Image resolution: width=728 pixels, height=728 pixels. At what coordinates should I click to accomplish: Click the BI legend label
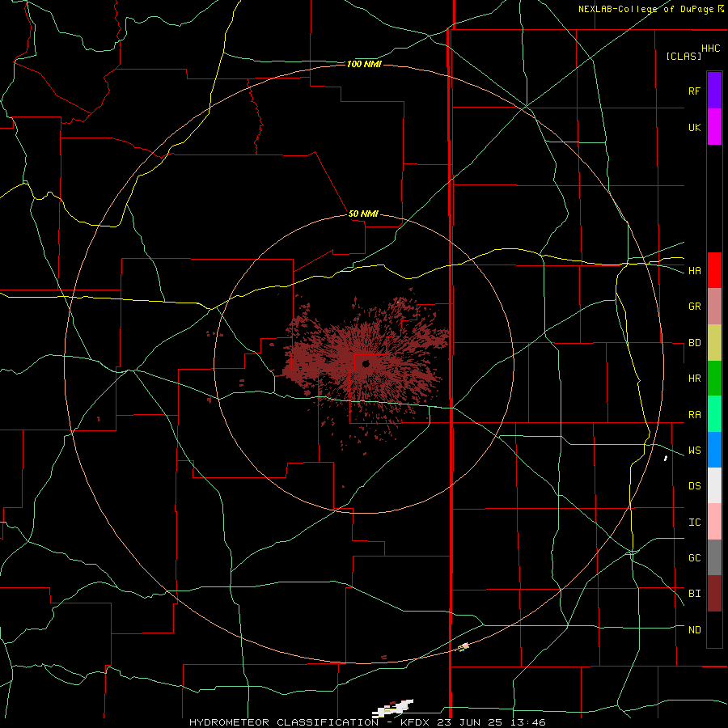click(694, 594)
